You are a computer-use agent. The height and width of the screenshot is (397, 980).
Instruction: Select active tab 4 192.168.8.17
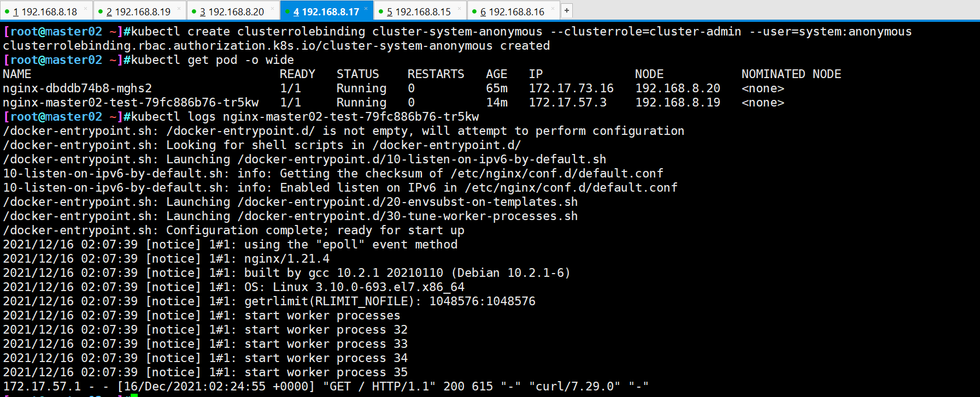pos(326,11)
